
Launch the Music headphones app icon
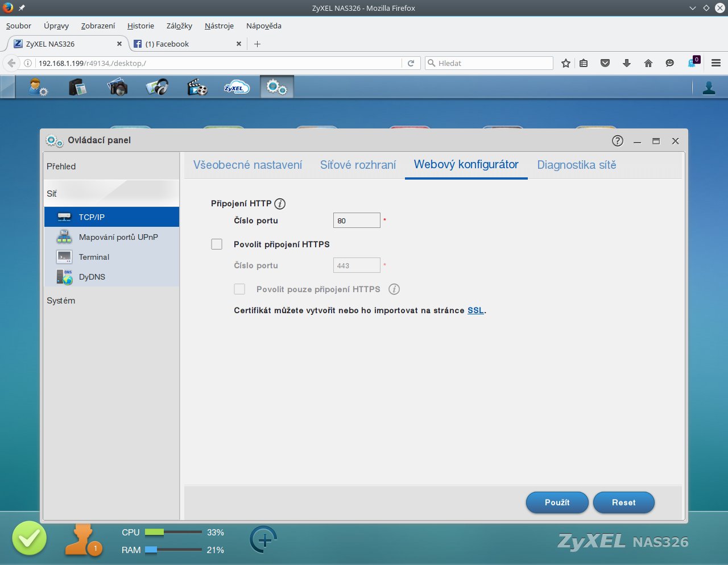click(x=157, y=88)
